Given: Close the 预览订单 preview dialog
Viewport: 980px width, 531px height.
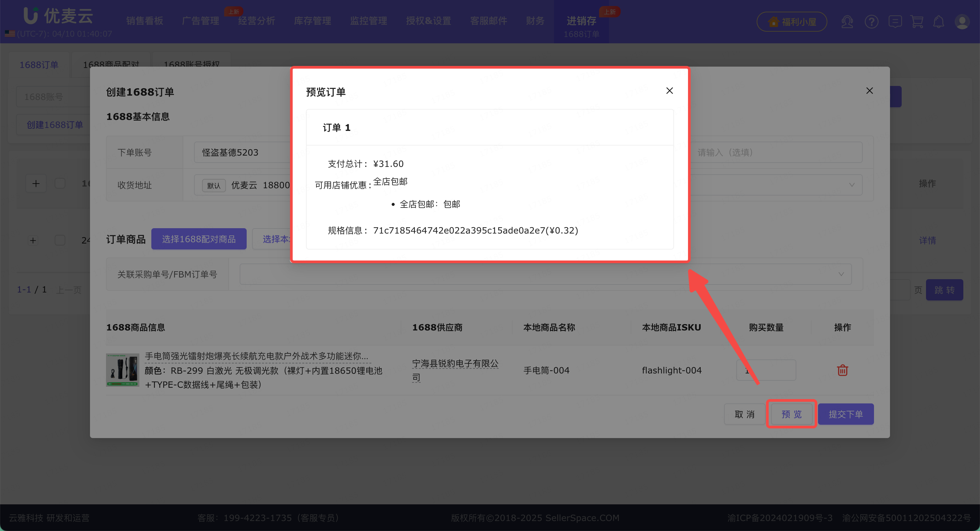Looking at the screenshot, I should coord(669,91).
